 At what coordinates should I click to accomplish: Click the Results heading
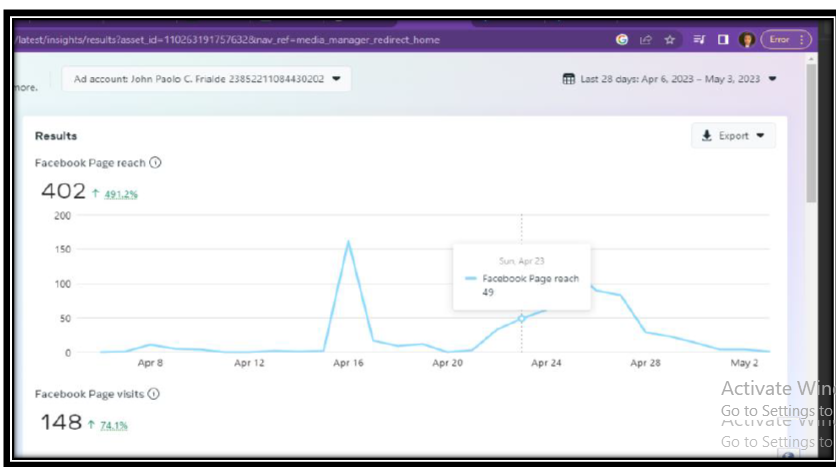[56, 136]
